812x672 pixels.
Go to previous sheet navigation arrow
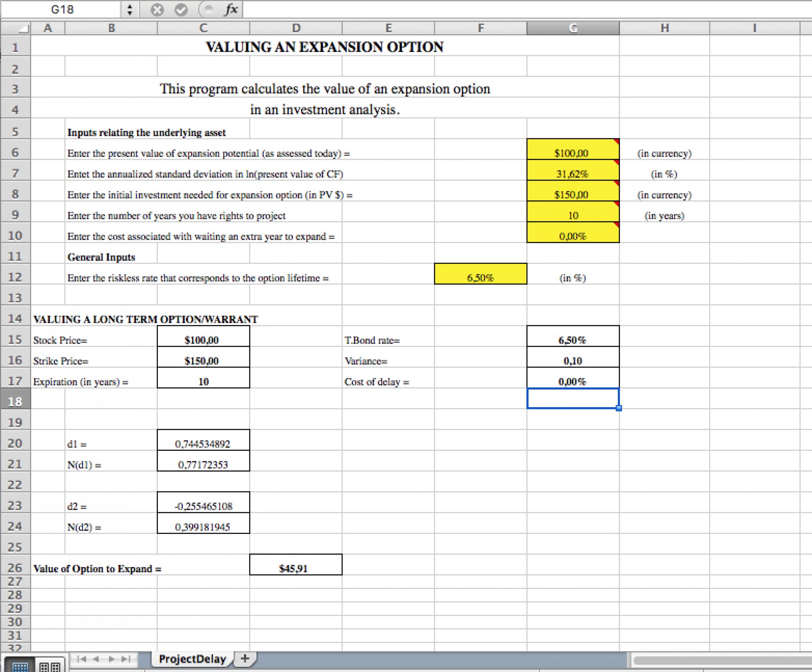[96, 658]
